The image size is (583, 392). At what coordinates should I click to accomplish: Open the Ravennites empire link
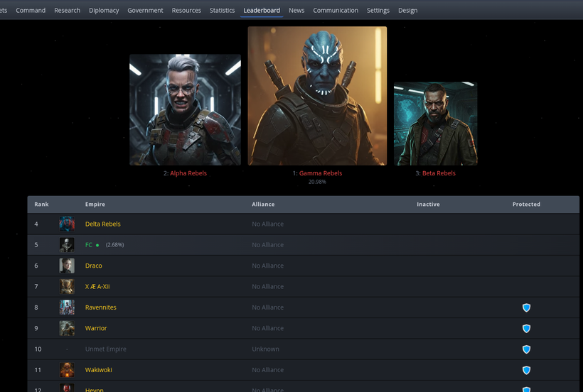click(101, 307)
